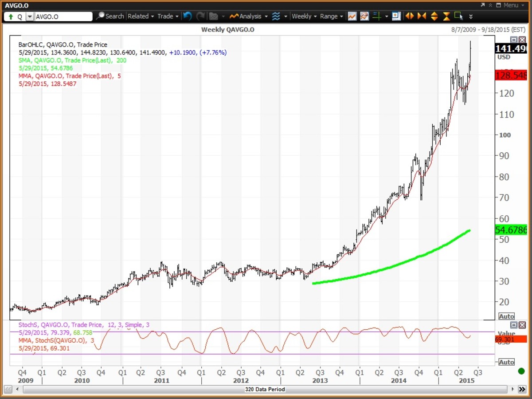
Task: Open the Weekly interval dropdown
Action: (x=304, y=16)
